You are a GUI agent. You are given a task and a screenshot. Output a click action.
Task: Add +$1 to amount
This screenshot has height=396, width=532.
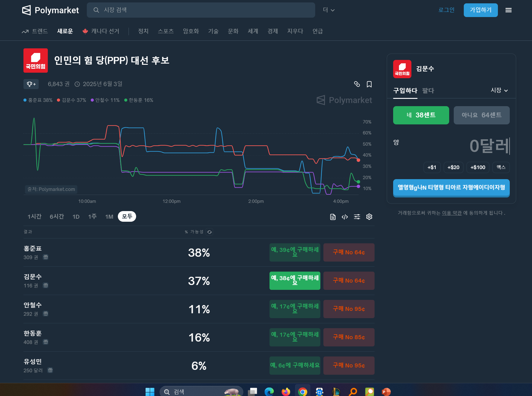432,167
